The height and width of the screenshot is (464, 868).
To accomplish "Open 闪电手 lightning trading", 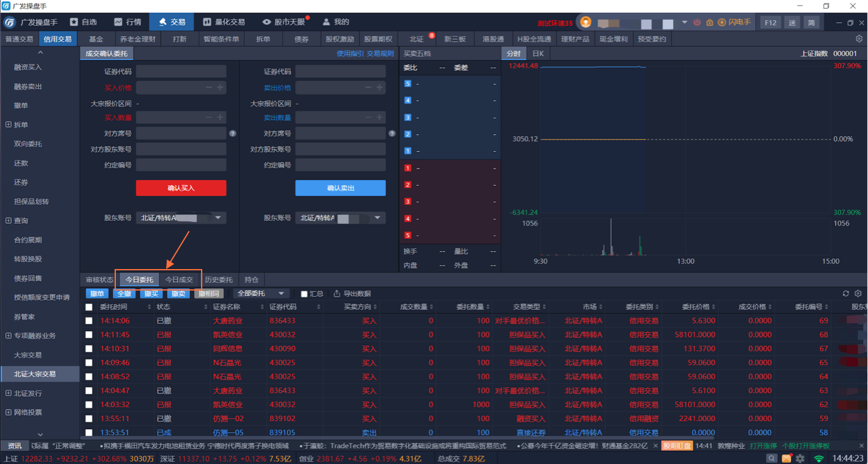I will [x=734, y=23].
